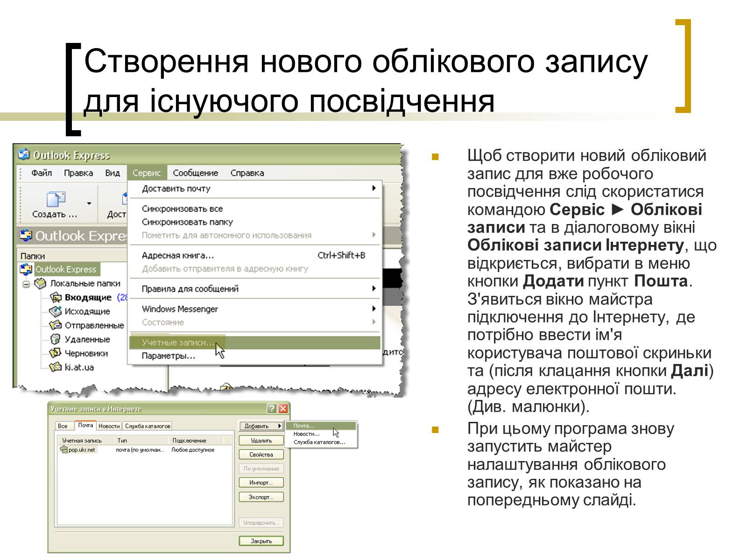
Task: Click the Исходящие folder icon
Action: (56, 311)
